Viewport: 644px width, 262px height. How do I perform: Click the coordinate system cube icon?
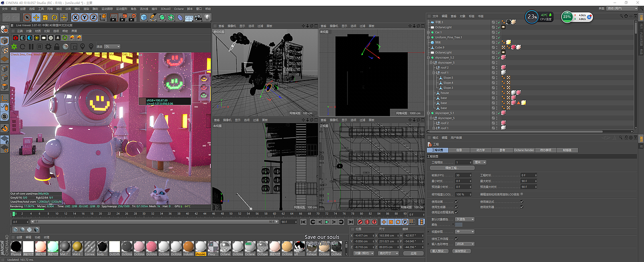[x=102, y=18]
